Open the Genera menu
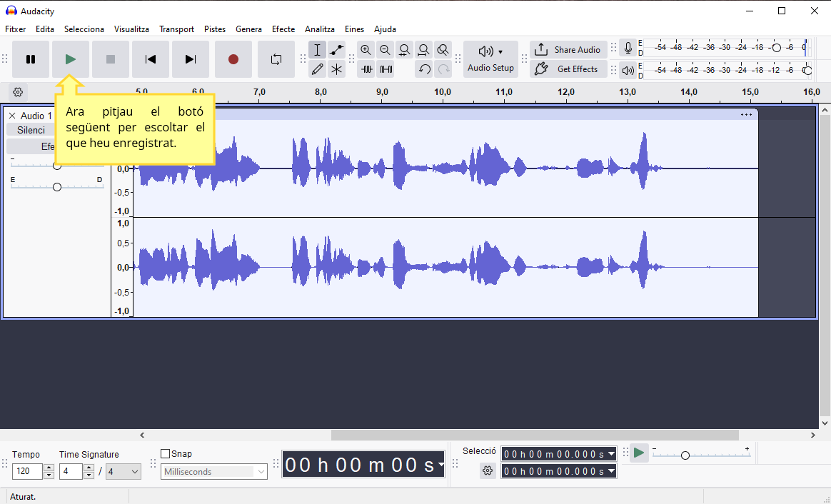Image resolution: width=831 pixels, height=504 pixels. [x=248, y=29]
